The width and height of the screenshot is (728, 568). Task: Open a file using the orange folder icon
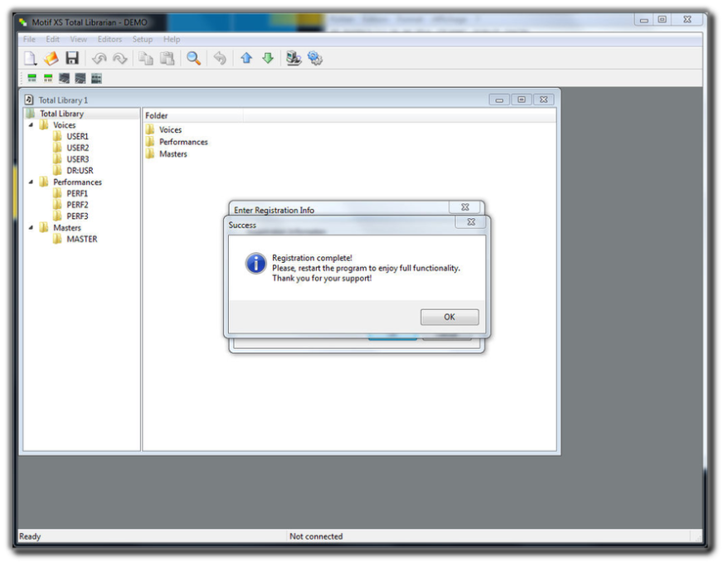click(51, 59)
